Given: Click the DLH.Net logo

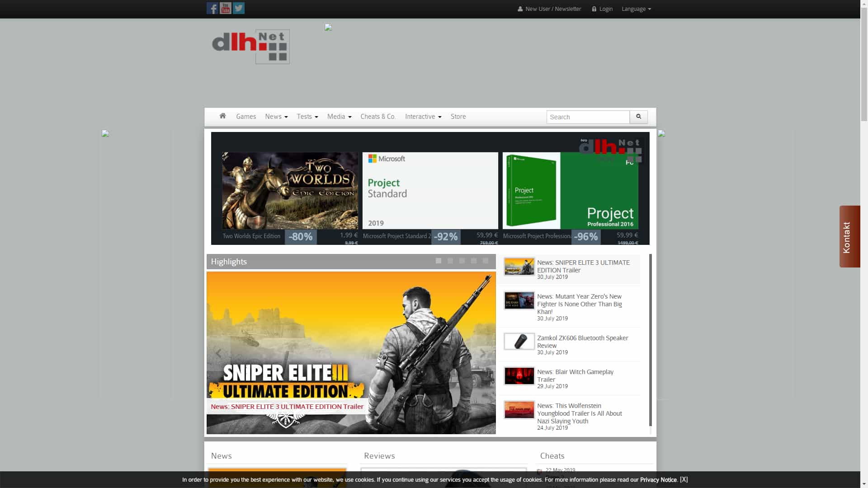Looking at the screenshot, I should (x=250, y=46).
